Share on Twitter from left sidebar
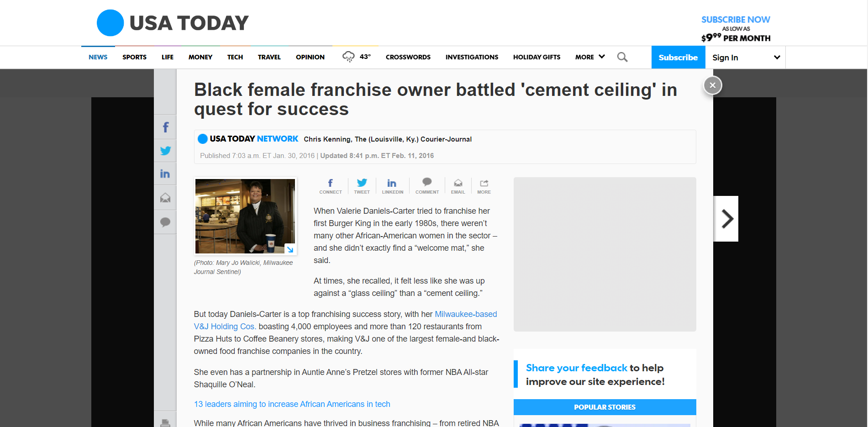 (165, 151)
